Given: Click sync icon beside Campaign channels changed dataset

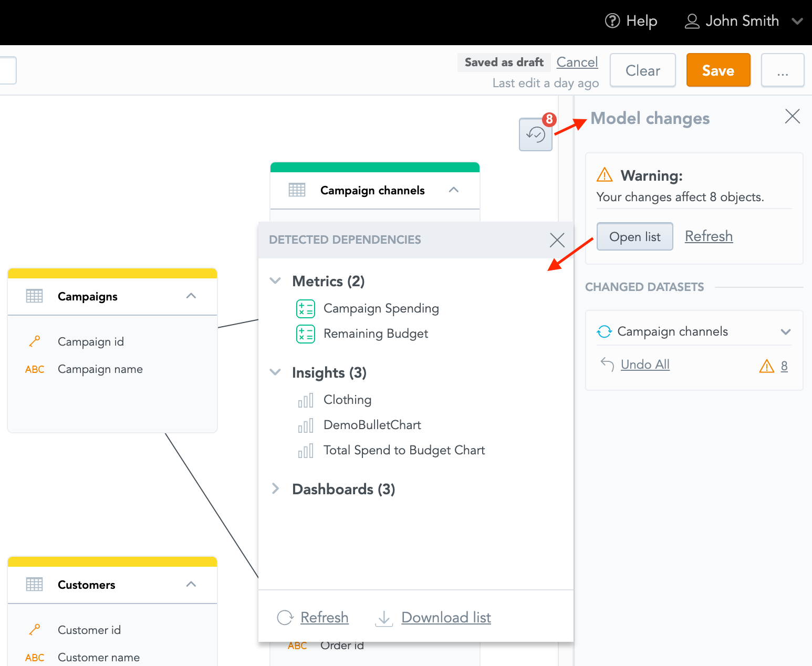Looking at the screenshot, I should click(x=605, y=331).
